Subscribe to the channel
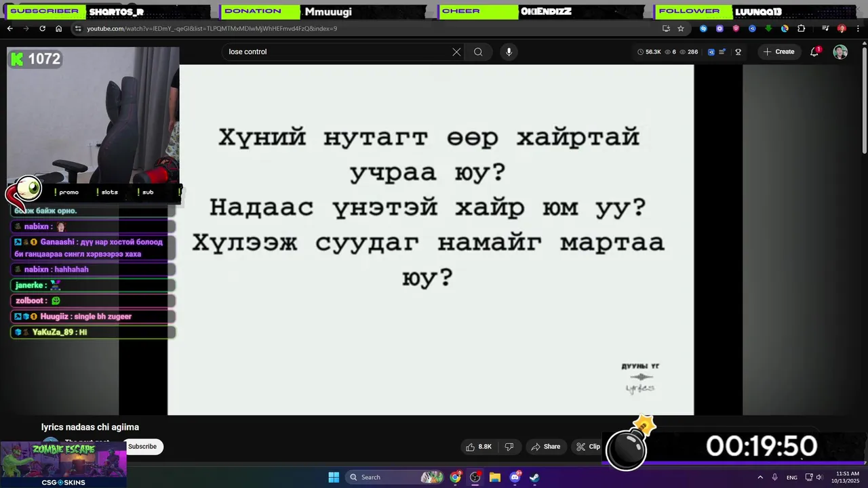 [x=142, y=446]
